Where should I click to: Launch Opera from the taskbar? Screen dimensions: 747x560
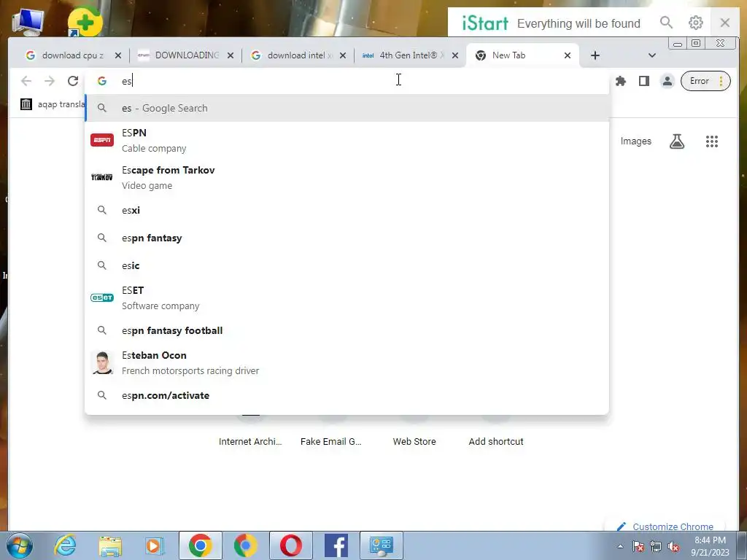pos(290,545)
